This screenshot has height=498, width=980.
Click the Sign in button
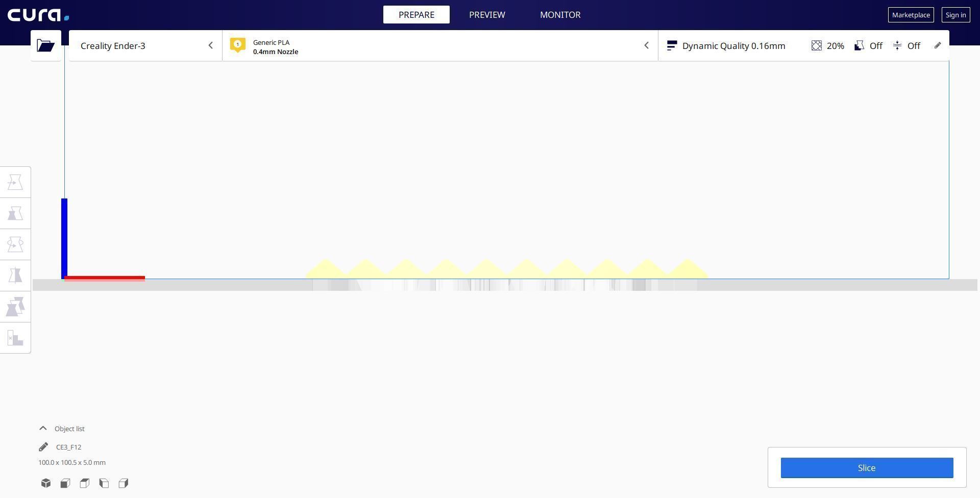tap(956, 15)
